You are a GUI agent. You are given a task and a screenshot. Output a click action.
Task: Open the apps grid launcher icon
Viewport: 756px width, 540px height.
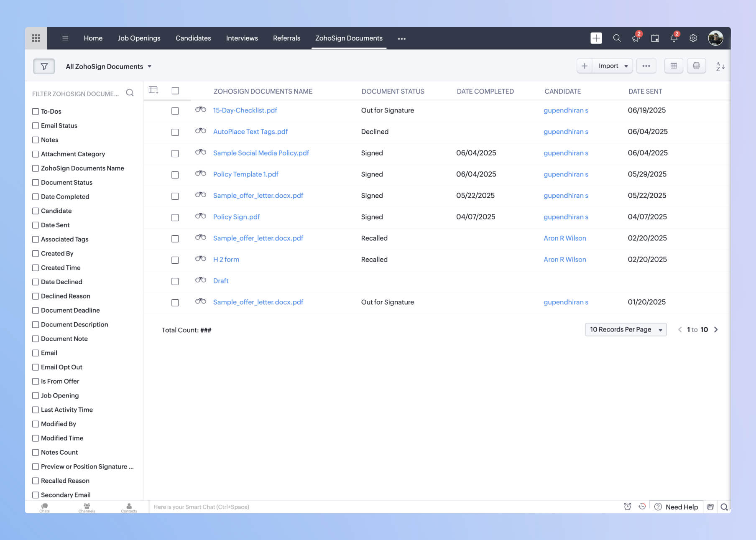click(x=36, y=38)
